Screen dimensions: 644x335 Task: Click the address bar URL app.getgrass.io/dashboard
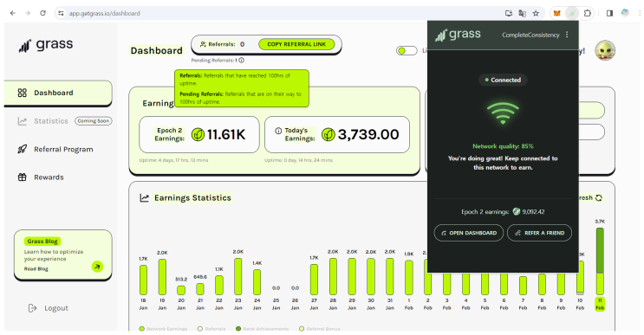click(x=104, y=13)
